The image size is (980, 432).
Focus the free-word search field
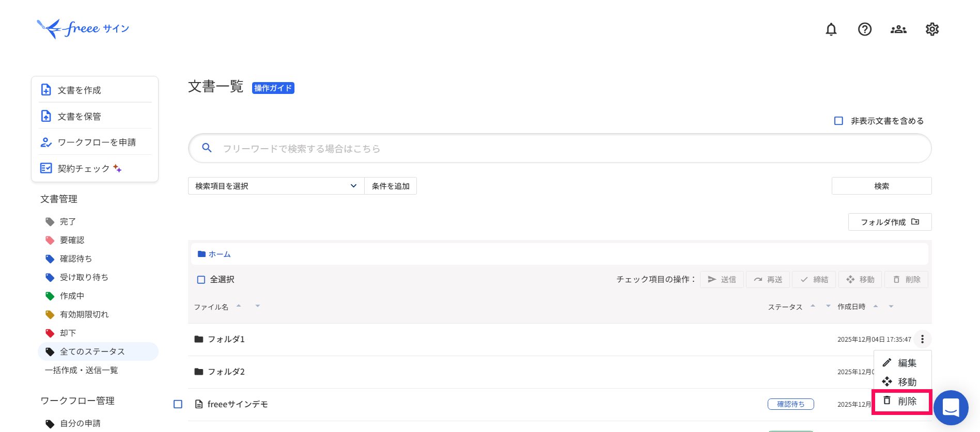[559, 149]
